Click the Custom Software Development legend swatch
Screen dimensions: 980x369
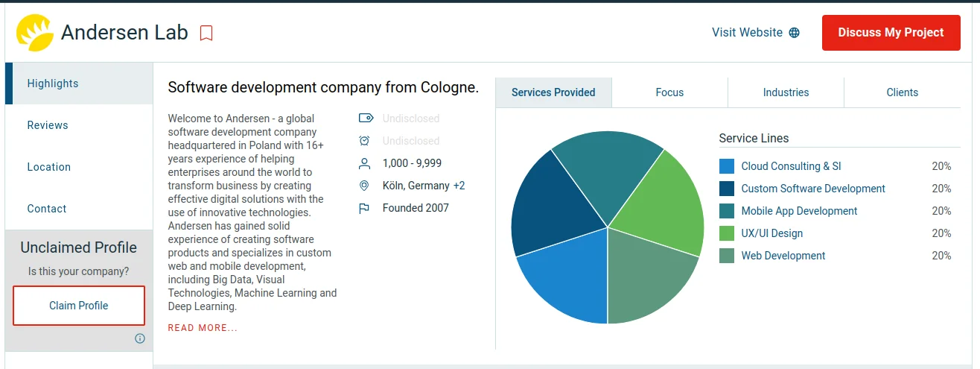[x=727, y=189]
